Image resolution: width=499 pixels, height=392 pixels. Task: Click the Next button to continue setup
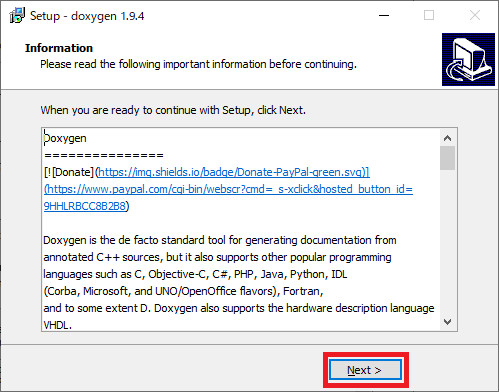[x=365, y=370]
